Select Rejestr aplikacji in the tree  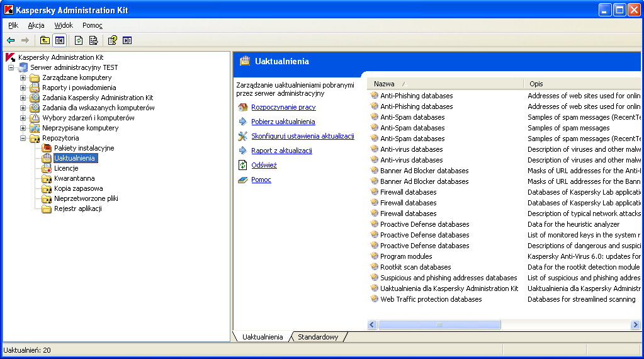pyautogui.click(x=78, y=208)
